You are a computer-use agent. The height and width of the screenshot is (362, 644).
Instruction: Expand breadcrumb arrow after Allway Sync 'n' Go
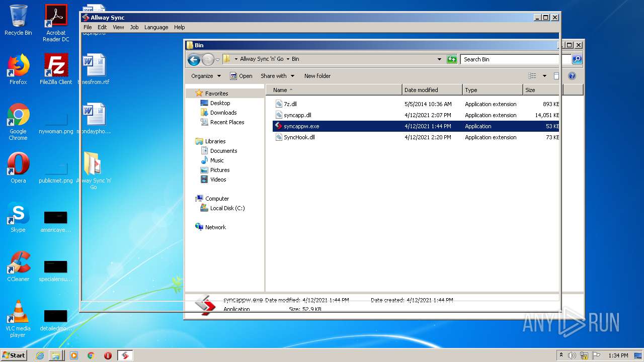(288, 59)
